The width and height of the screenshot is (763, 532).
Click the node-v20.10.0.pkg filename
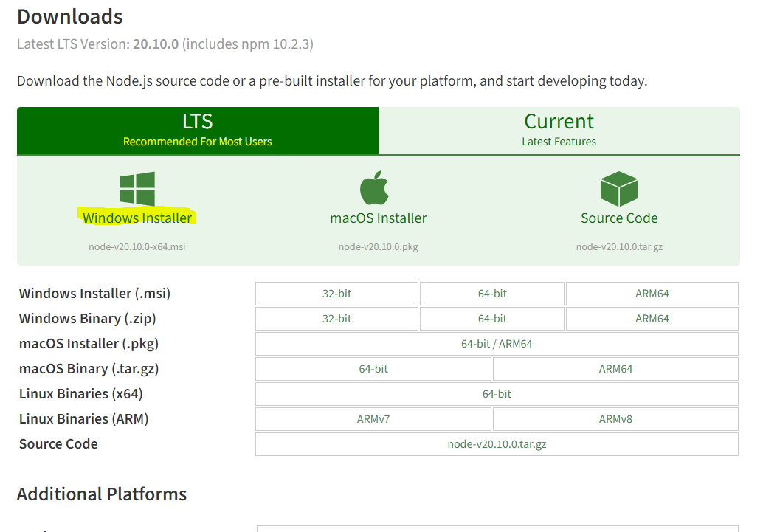[x=378, y=246]
